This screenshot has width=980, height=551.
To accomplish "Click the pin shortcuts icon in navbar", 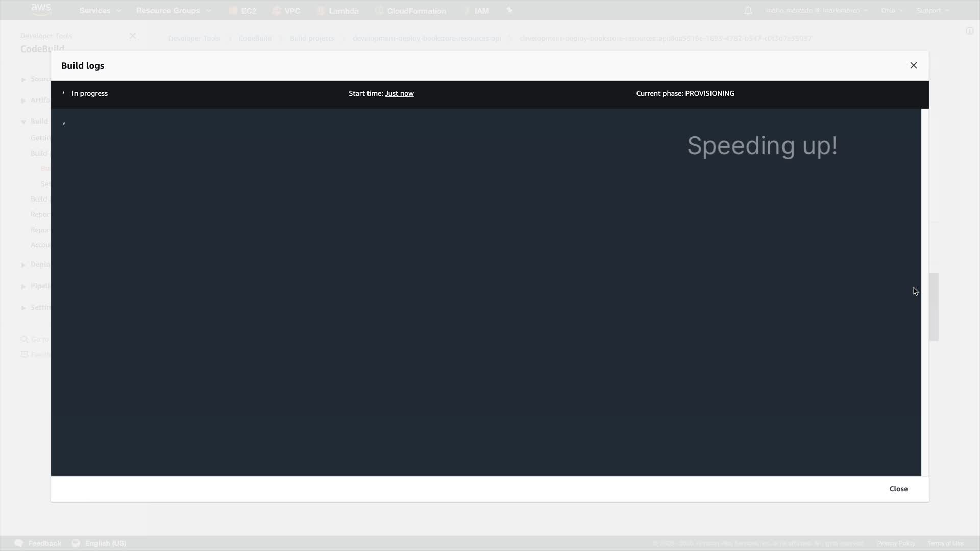I will click(509, 10).
